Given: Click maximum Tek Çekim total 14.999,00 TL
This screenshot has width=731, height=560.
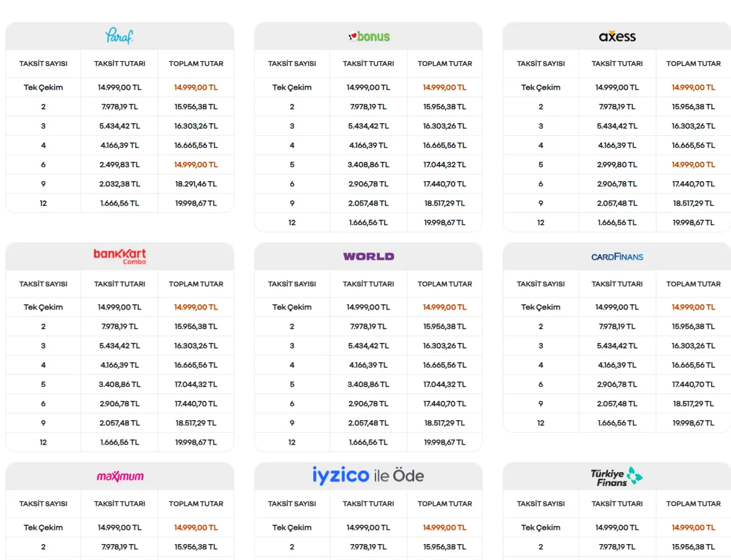Looking at the screenshot, I should point(196,527).
